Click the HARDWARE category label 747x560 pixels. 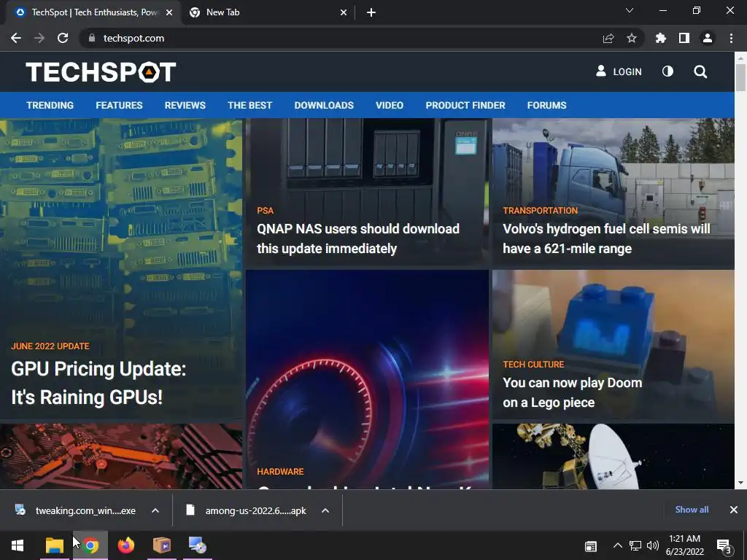[x=280, y=472]
